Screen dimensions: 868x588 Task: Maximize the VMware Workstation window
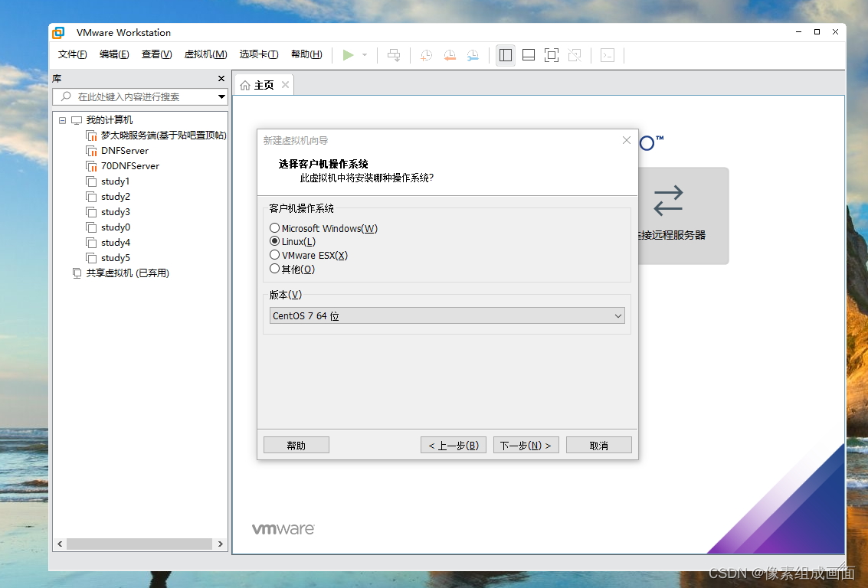click(x=817, y=32)
